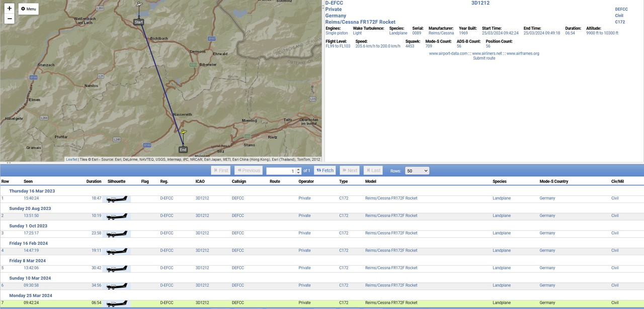Viewport: 644px width, 309px height.
Task: Click aircraft silhouette in row 5
Action: coord(117,269)
